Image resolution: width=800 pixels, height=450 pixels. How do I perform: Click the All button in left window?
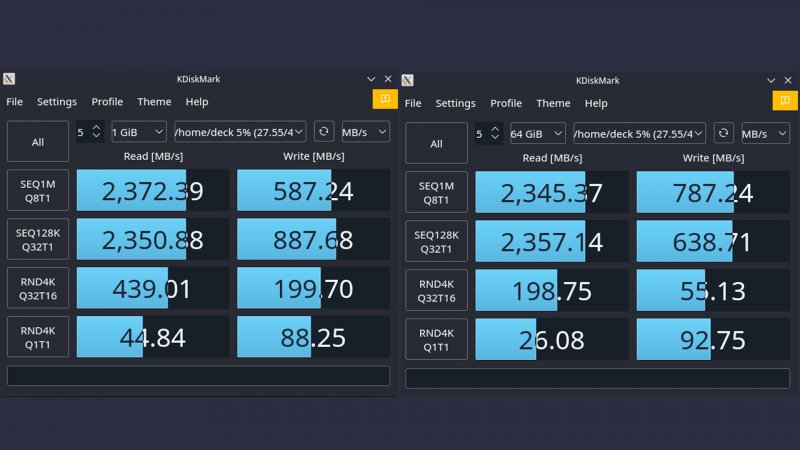tap(38, 142)
